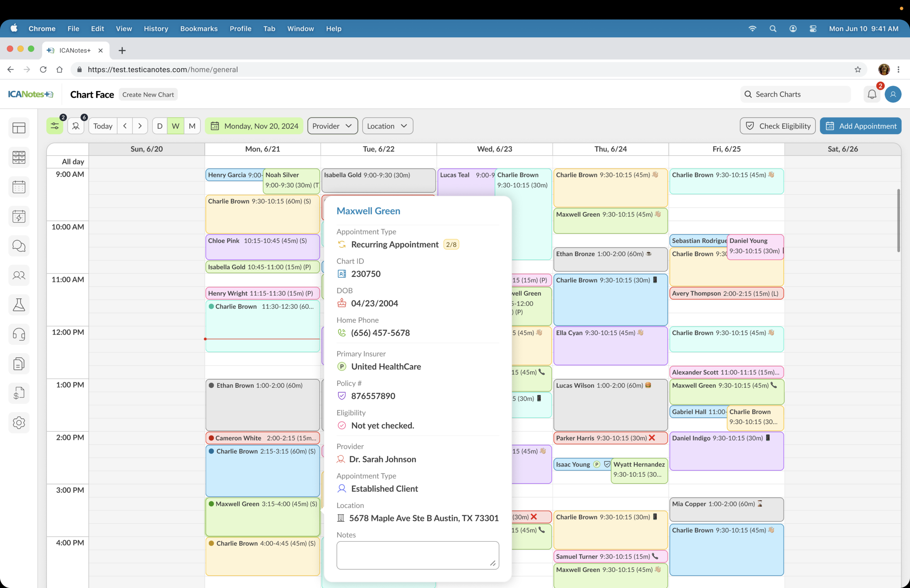
Task: Open the billing dollar document sidebar icon
Action: click(19, 393)
